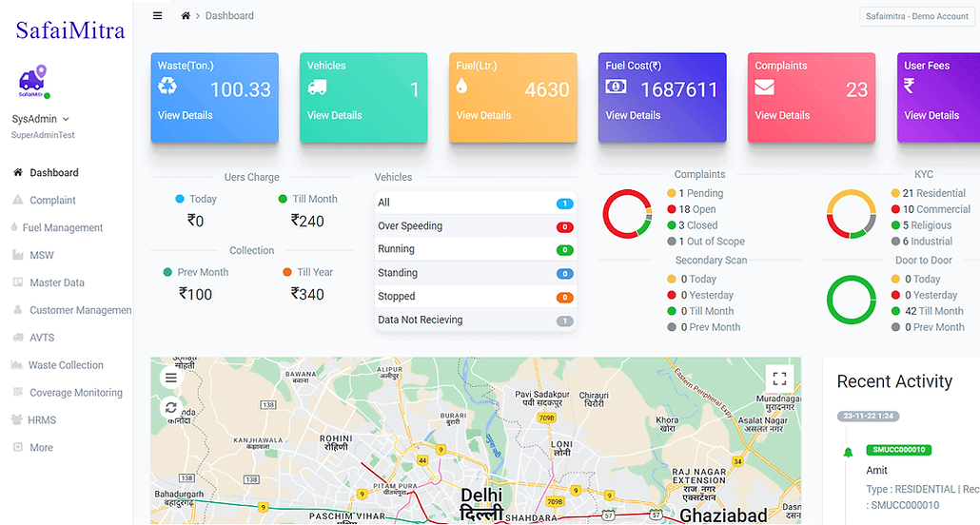Open the Fuel Management sidebar menu
Viewport: 980px width, 525px height.
(x=63, y=227)
